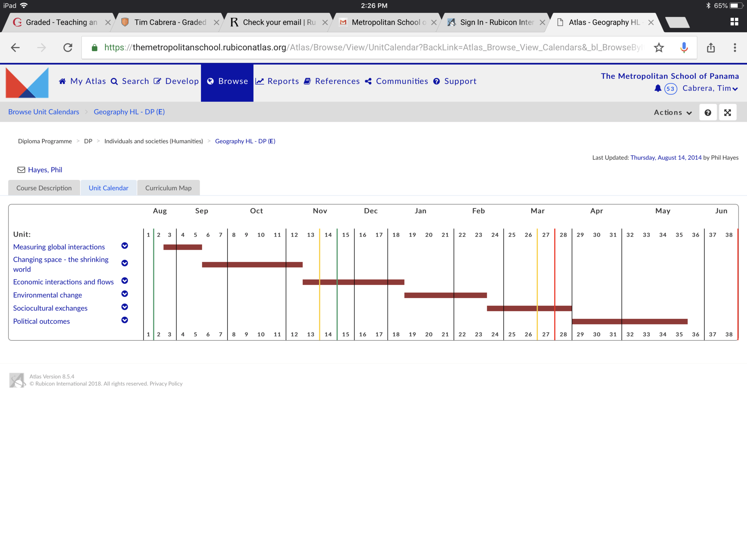The image size is (747, 560).
Task: Expand the Measuring global interactions unit
Action: tap(125, 246)
